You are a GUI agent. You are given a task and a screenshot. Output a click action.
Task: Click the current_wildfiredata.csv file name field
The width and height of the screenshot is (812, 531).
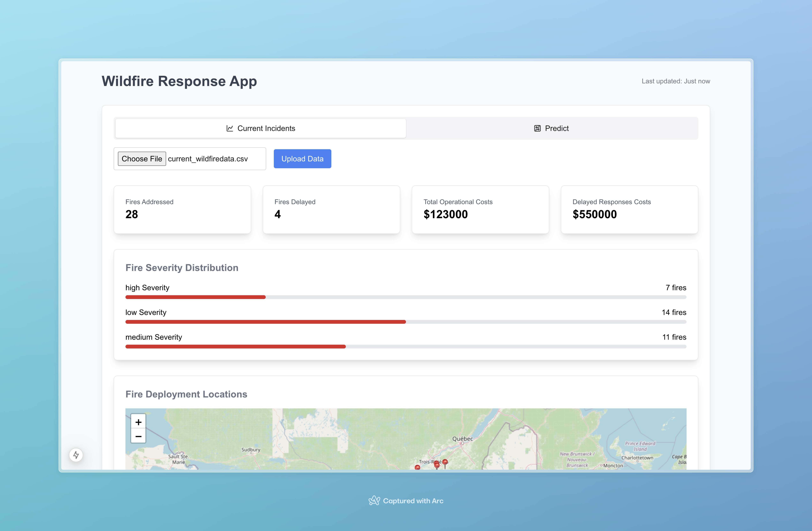(207, 159)
